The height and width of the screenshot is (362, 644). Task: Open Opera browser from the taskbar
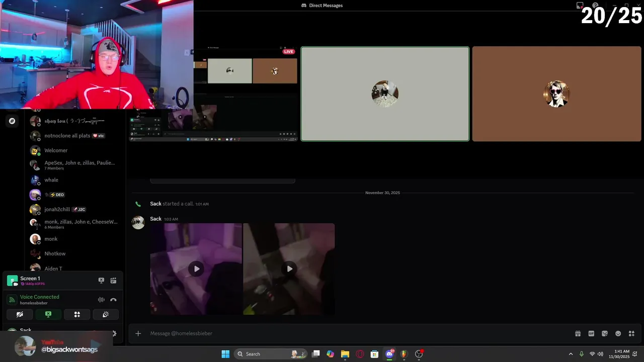point(360,354)
